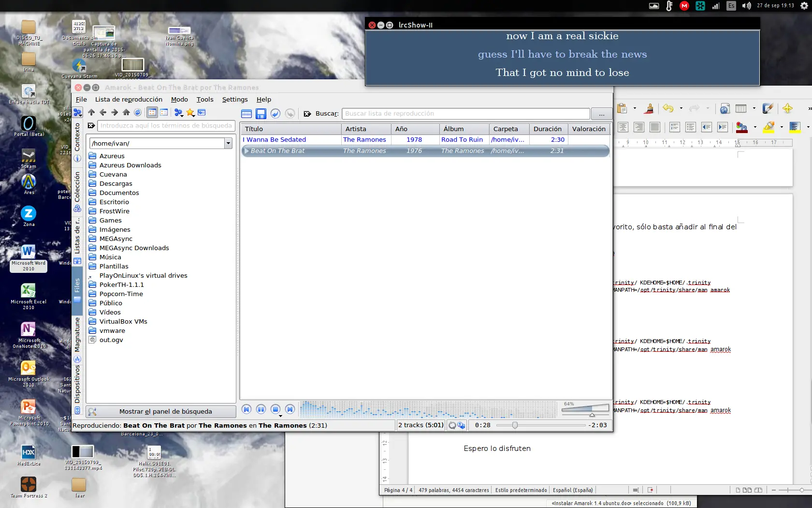The width and height of the screenshot is (812, 508).
Task: Open the Modo menu
Action: click(179, 99)
